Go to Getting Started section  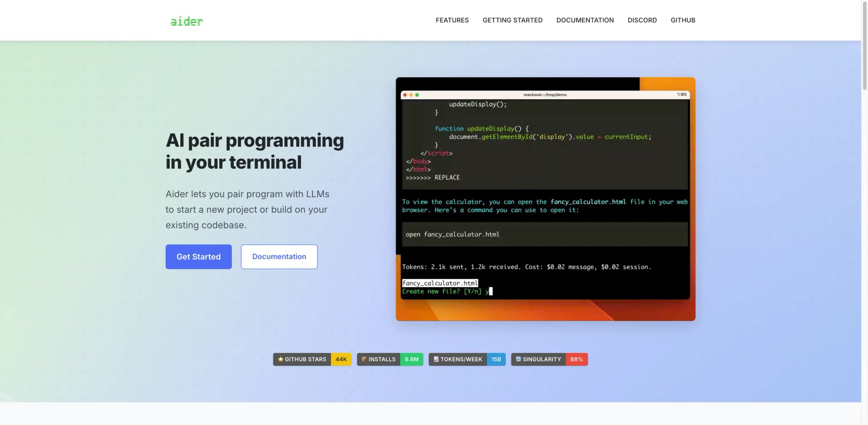click(512, 20)
